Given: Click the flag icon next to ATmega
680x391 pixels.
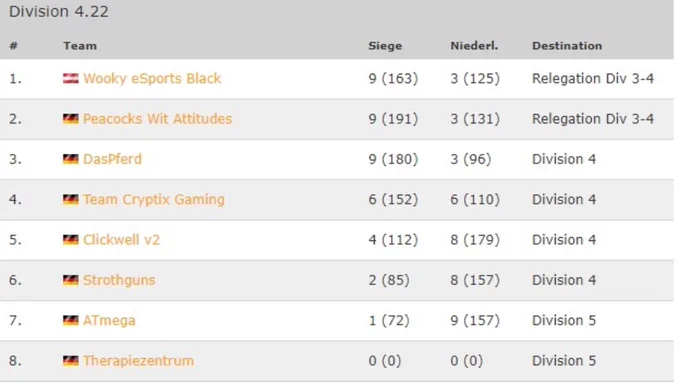Looking at the screenshot, I should point(71,320).
